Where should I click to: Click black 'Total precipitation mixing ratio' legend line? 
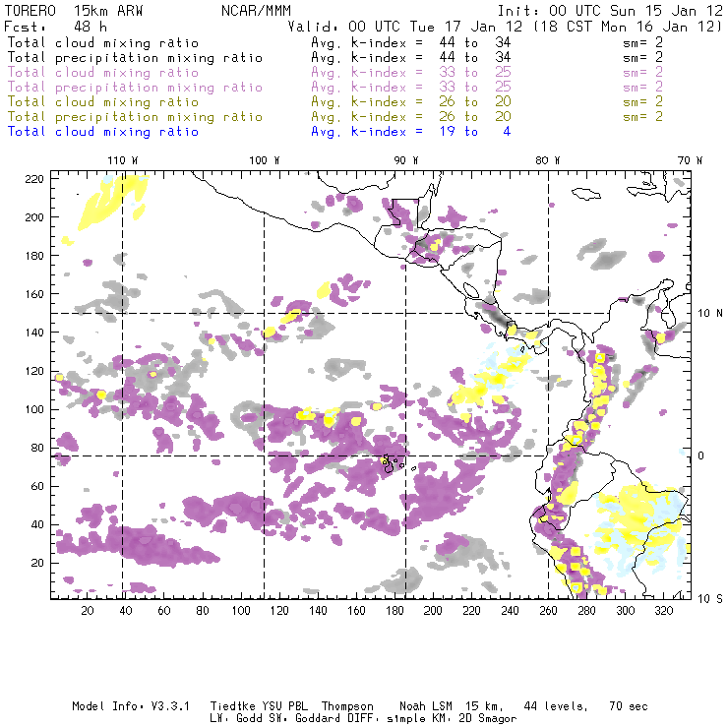pos(135,58)
